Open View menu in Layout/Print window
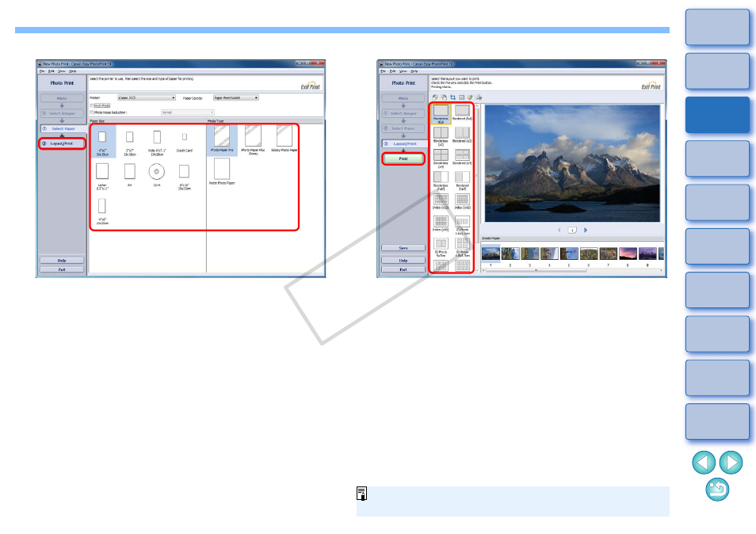Image resolution: width=756 pixels, height=534 pixels. 403,71
